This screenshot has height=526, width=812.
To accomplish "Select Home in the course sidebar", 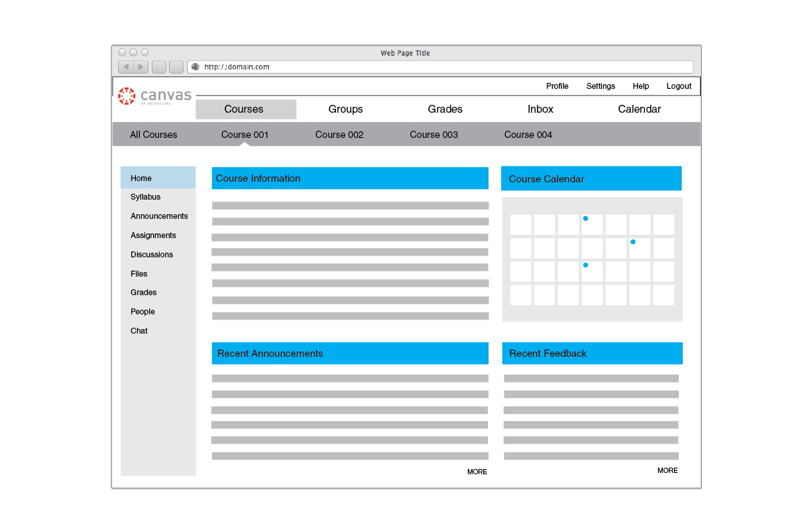I will click(x=158, y=178).
